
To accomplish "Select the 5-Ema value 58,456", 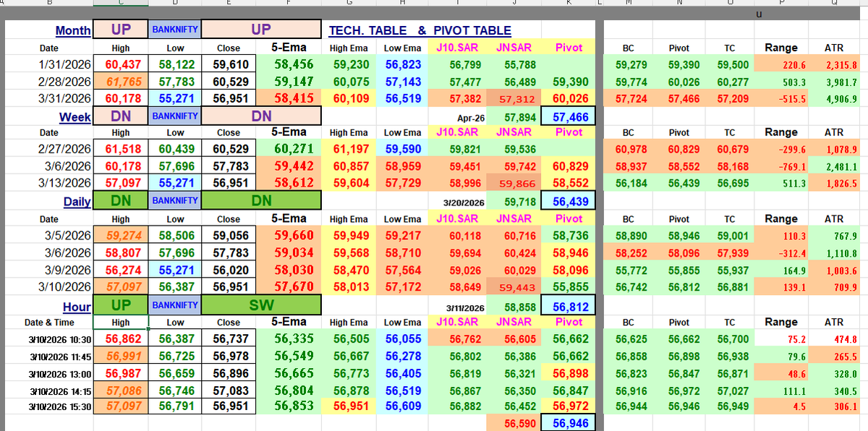I will click(x=289, y=64).
